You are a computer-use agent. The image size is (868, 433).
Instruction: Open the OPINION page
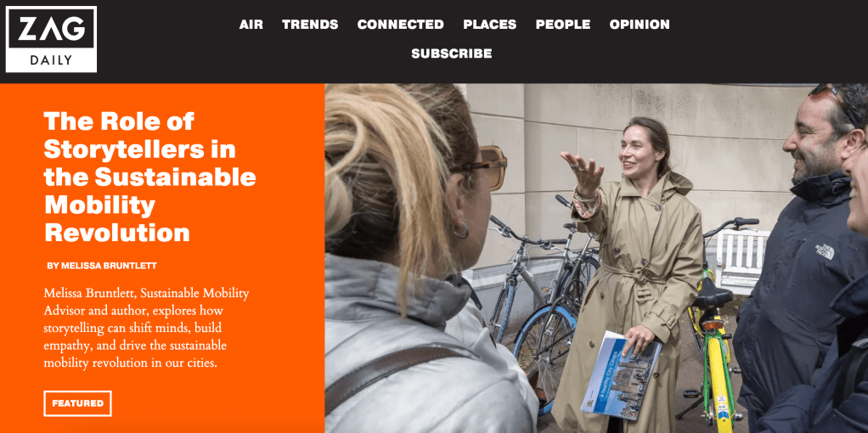[x=640, y=25]
